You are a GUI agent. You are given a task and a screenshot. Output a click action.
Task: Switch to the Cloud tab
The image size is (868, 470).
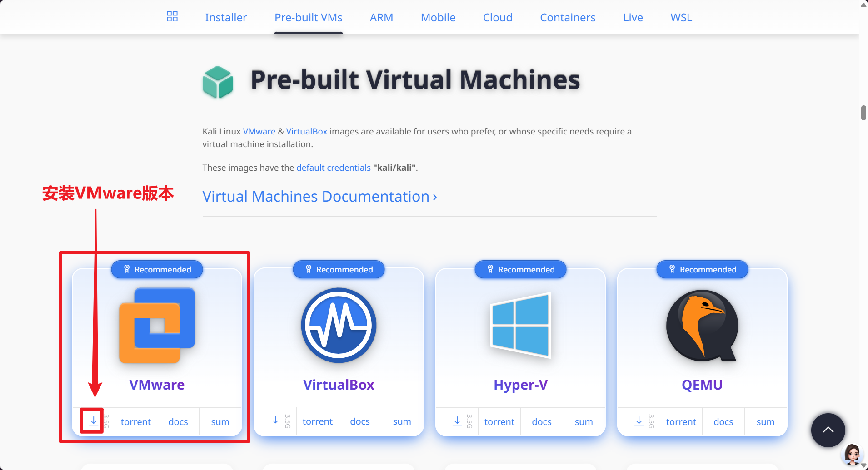tap(498, 17)
